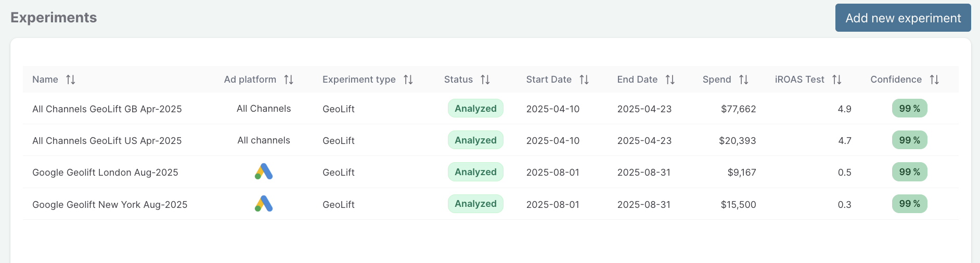The height and width of the screenshot is (263, 980).
Task: Click Google Ads icon in London row
Action: 264,172
